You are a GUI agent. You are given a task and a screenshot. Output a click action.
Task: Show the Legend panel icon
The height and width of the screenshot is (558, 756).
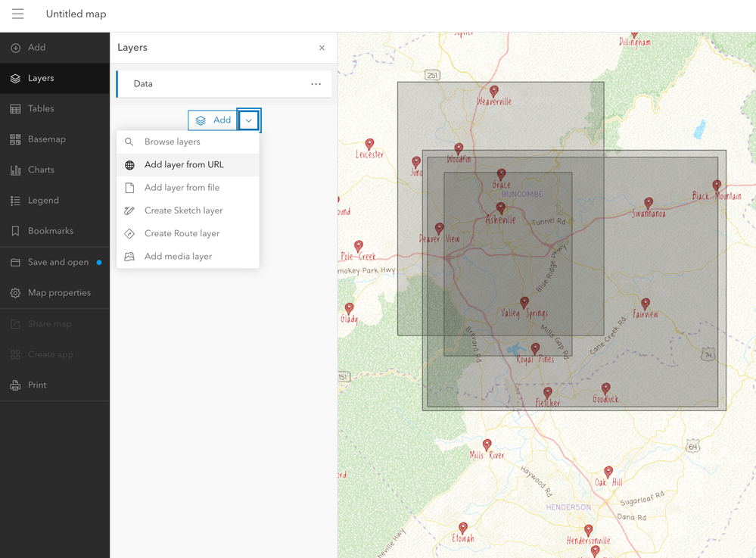(x=15, y=201)
